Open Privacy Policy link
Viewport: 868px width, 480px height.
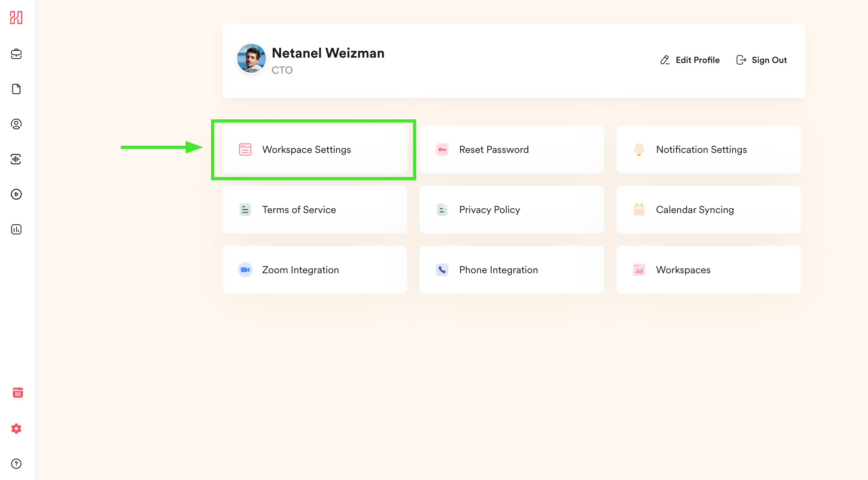click(x=511, y=210)
